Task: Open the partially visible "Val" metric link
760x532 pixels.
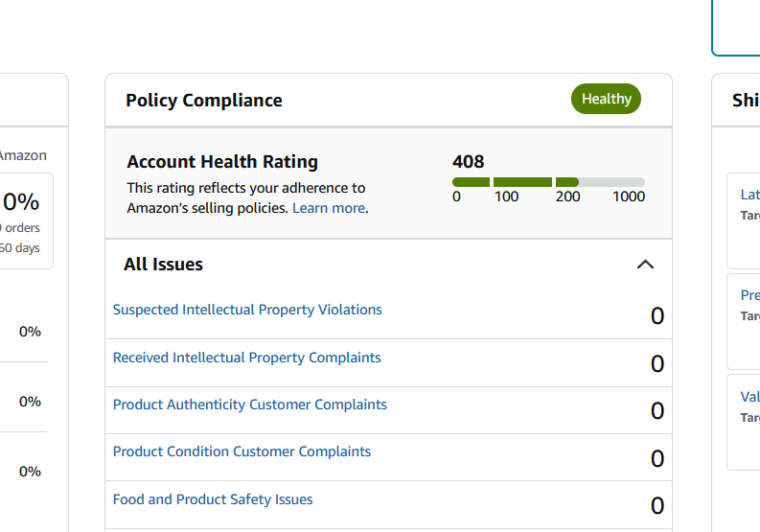Action: click(749, 396)
